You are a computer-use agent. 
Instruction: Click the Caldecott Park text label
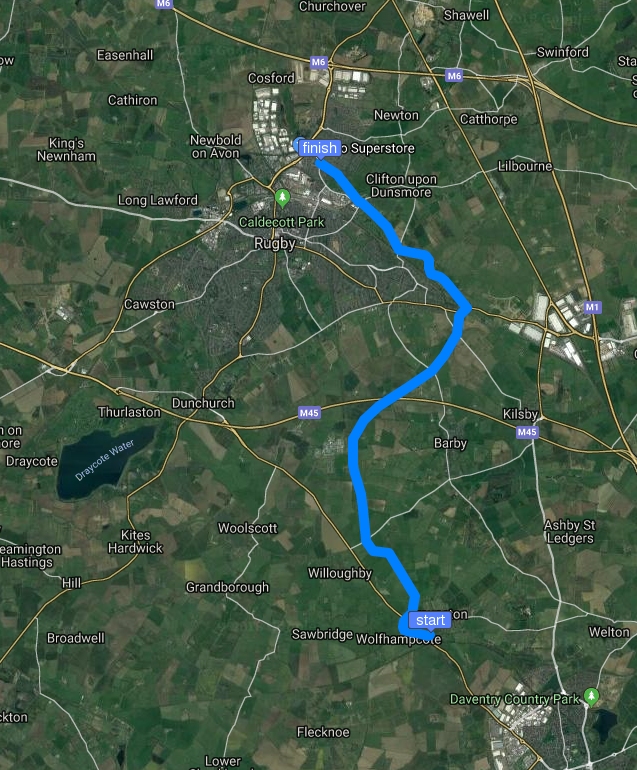pyautogui.click(x=281, y=222)
